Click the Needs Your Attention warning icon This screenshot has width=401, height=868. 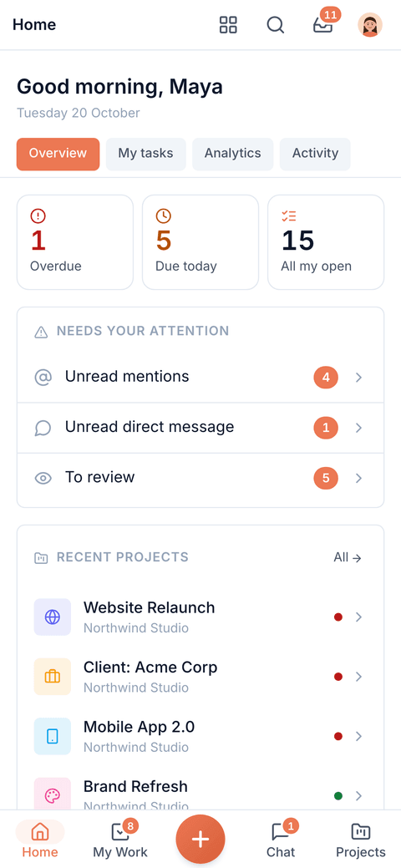click(41, 332)
